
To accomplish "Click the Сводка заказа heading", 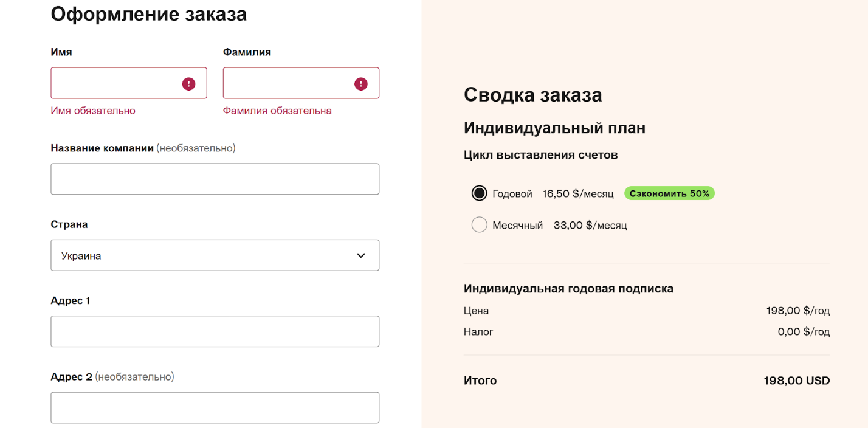I will (x=532, y=95).
